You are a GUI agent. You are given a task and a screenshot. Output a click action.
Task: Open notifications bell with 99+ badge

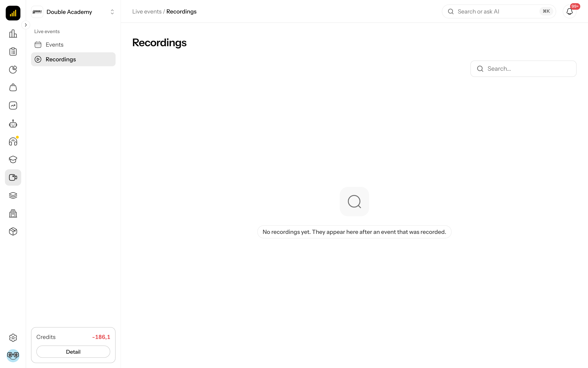tap(570, 11)
